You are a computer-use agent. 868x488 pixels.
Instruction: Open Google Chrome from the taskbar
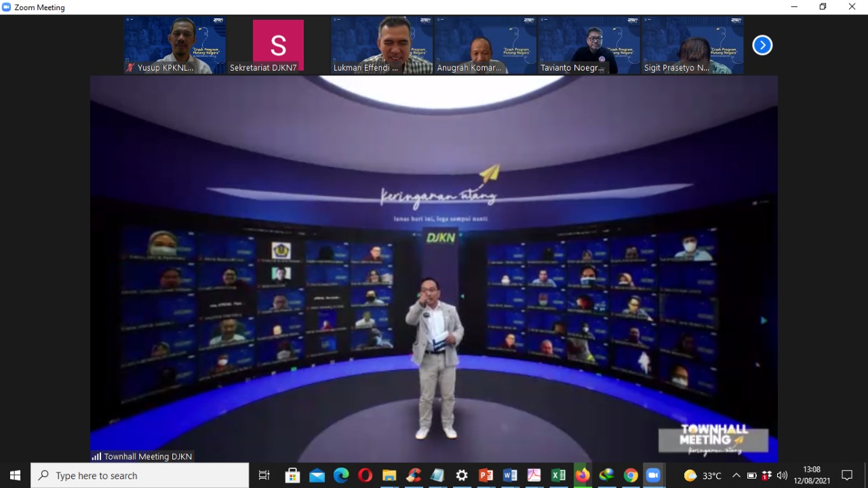[x=631, y=475]
